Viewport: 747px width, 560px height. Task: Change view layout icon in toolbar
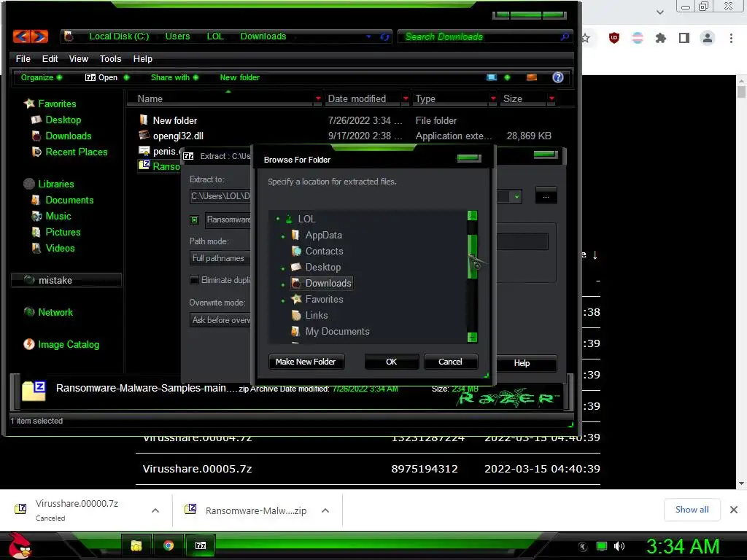[492, 77]
